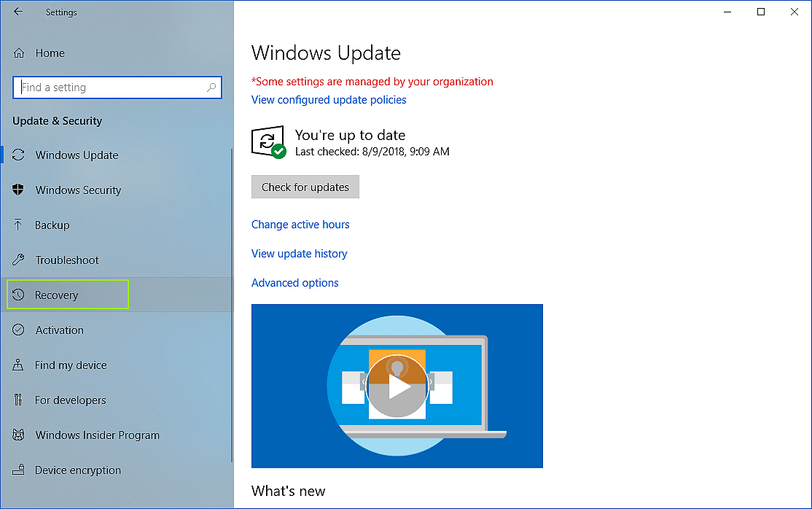The width and height of the screenshot is (812, 509).
Task: Click the Windows Security shield icon
Action: (x=18, y=190)
